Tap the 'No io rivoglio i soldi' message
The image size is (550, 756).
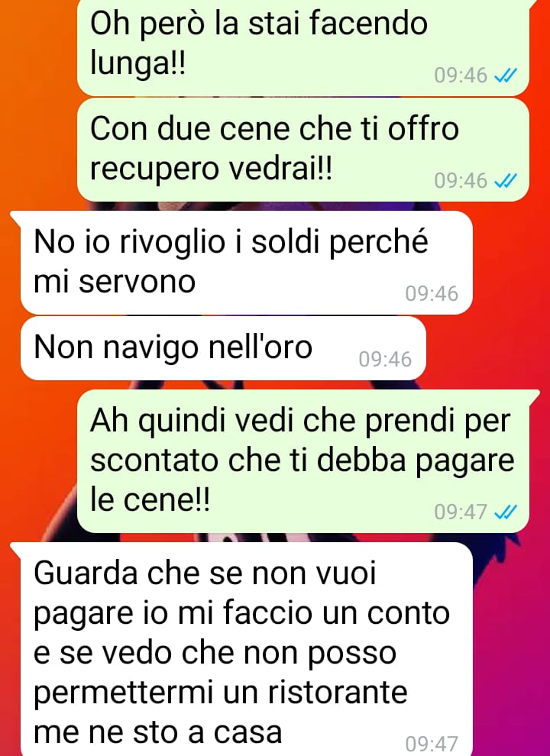(x=246, y=263)
